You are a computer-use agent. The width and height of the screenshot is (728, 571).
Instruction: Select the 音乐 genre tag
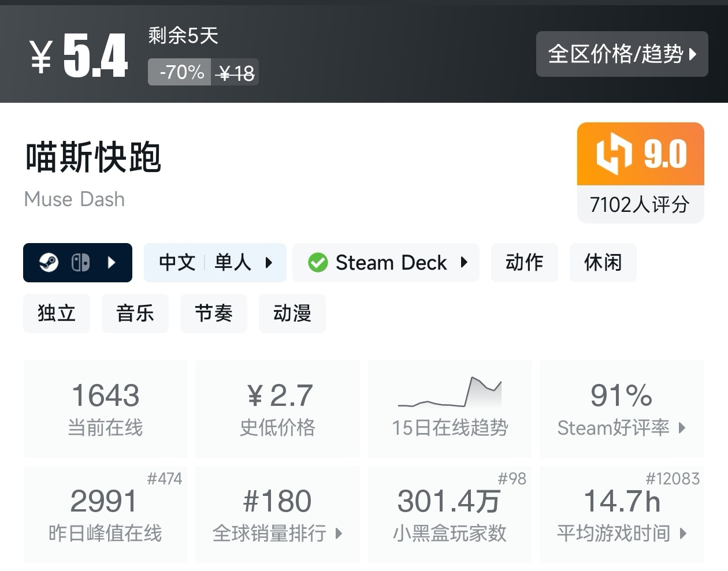tap(135, 314)
